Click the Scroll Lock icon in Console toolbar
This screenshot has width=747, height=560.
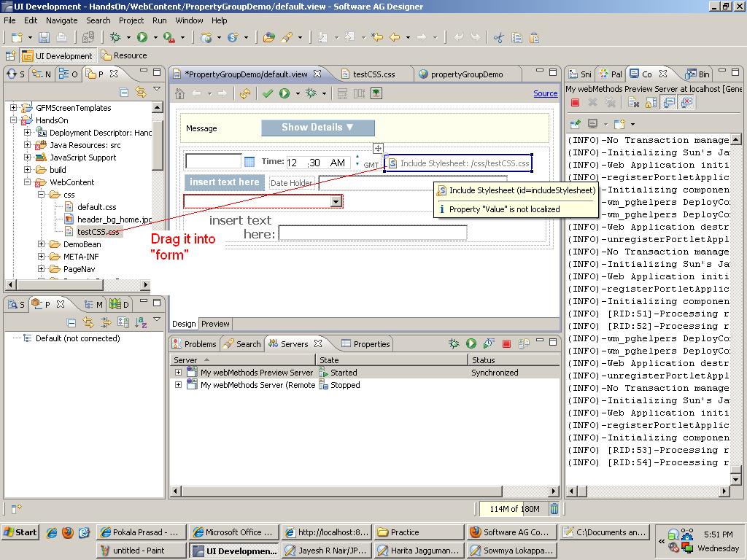click(x=651, y=102)
